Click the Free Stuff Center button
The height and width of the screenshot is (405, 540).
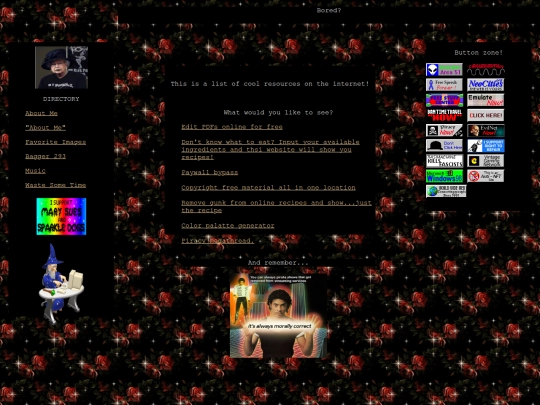(x=444, y=100)
